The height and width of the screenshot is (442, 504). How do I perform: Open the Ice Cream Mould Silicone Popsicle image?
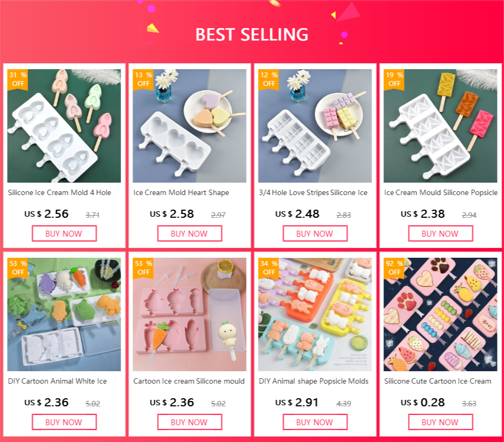[440, 126]
